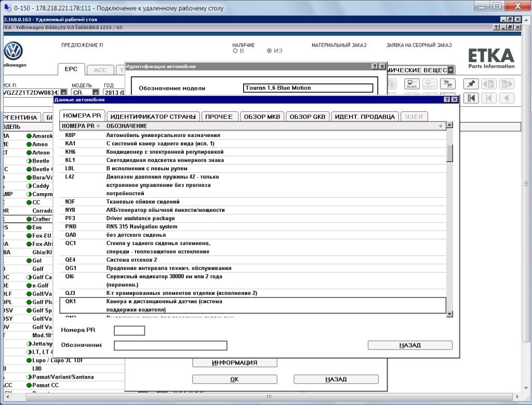Viewport: 532px width, 405px height.
Task: Open help in Идентификация автомобиля title bar
Action: point(375,66)
